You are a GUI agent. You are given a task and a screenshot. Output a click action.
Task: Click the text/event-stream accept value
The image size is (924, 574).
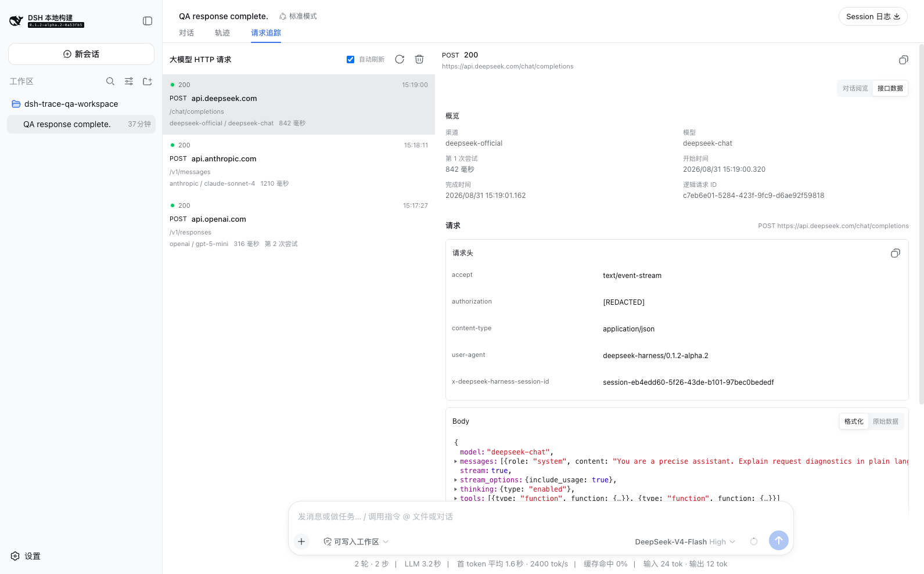[632, 276]
